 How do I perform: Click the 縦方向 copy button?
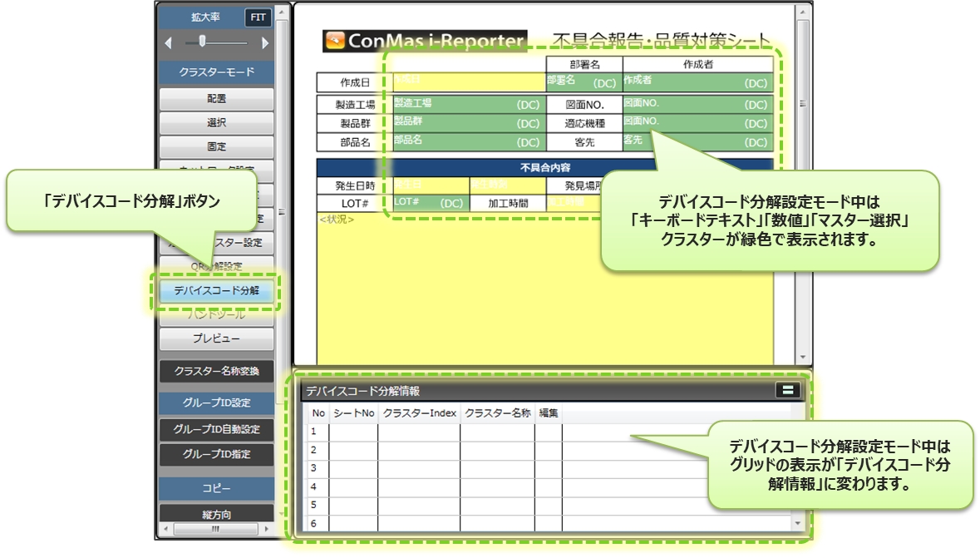tap(216, 514)
